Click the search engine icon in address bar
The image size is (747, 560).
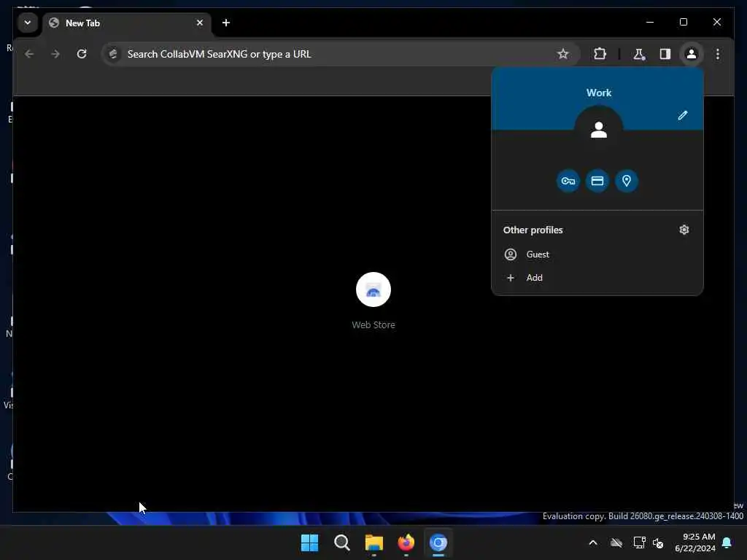tap(113, 54)
